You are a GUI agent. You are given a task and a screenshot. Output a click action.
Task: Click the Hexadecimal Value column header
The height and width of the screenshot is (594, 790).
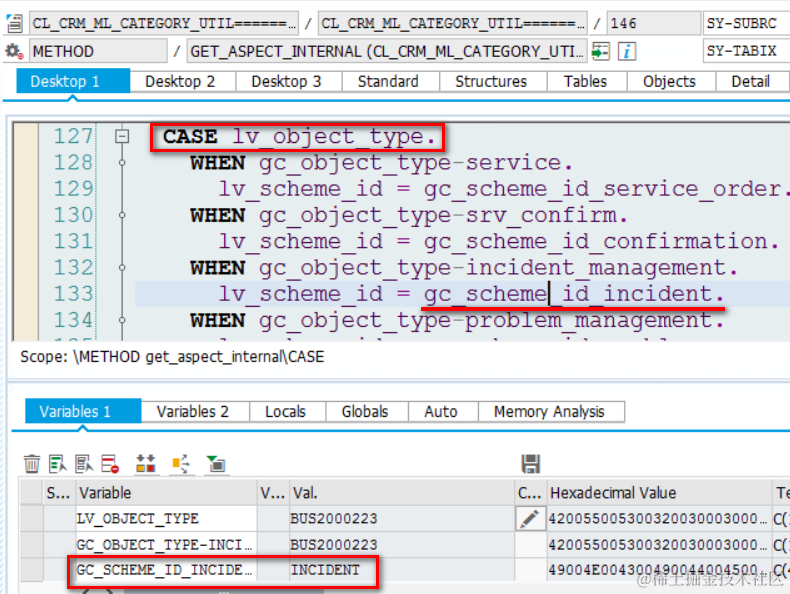[x=659, y=492]
